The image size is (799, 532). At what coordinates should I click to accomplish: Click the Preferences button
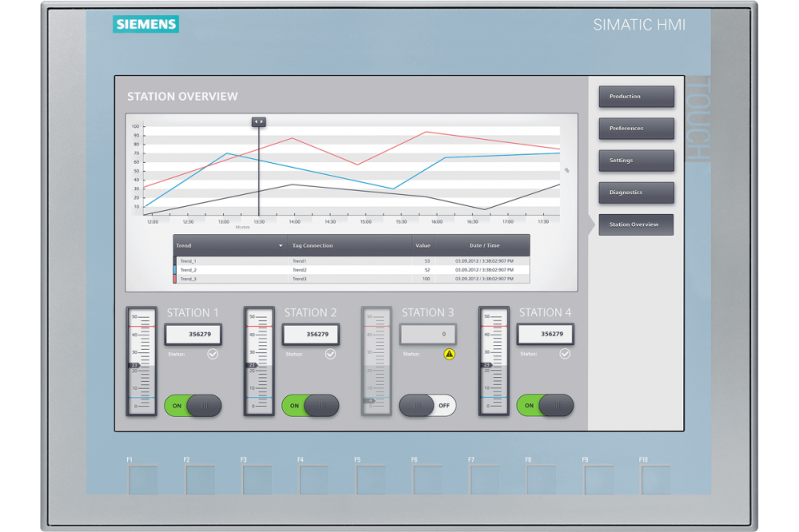pyautogui.click(x=636, y=129)
